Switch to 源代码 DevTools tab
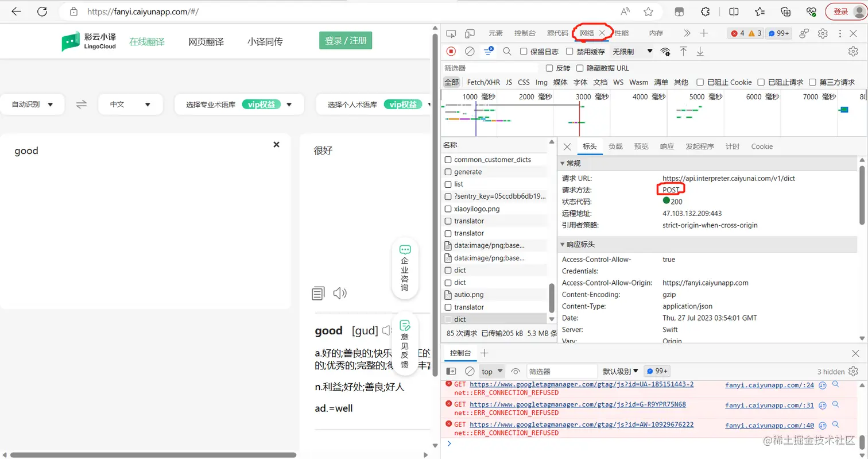This screenshot has width=868, height=459. (x=557, y=33)
